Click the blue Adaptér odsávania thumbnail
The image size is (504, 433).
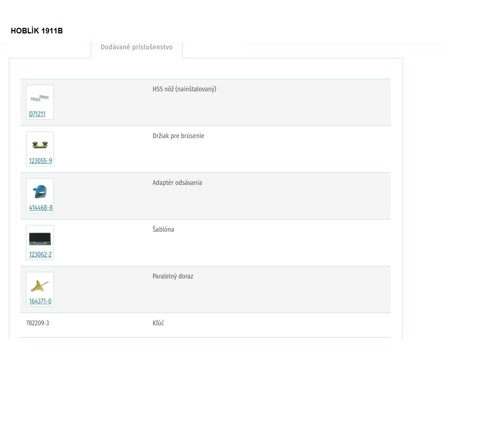(x=40, y=191)
